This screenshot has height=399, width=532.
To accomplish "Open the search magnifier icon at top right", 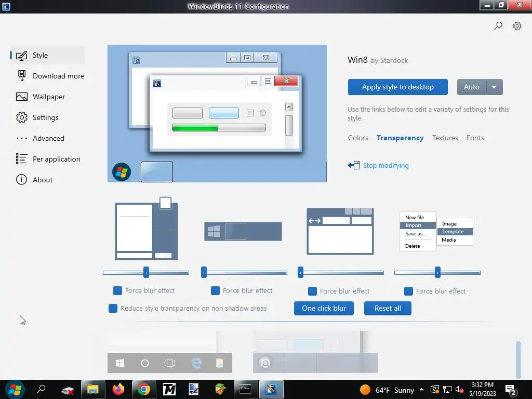I will coord(498,26).
